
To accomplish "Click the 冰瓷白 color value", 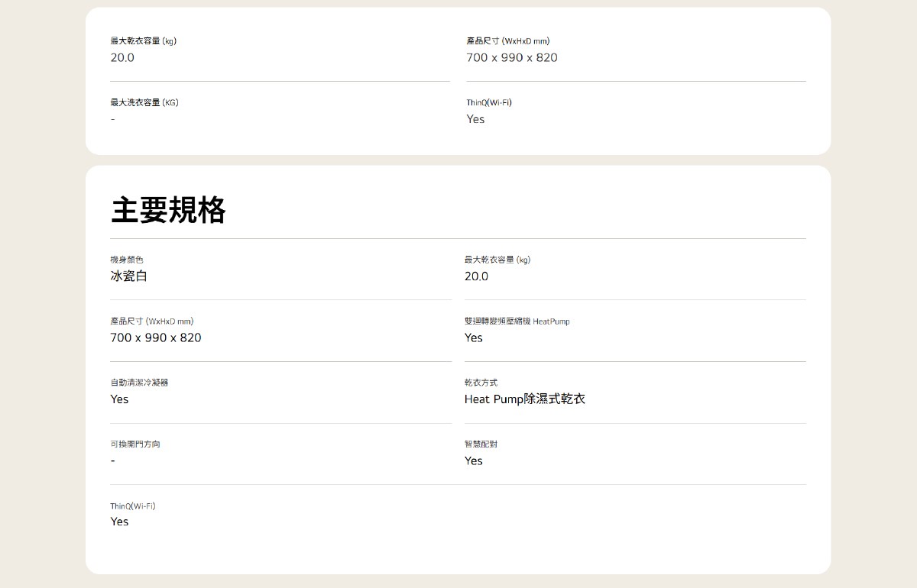I will tap(128, 276).
